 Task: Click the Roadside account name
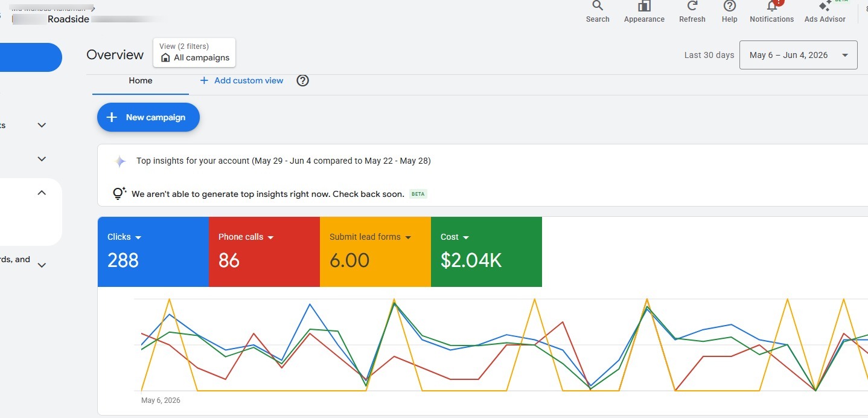(x=68, y=19)
